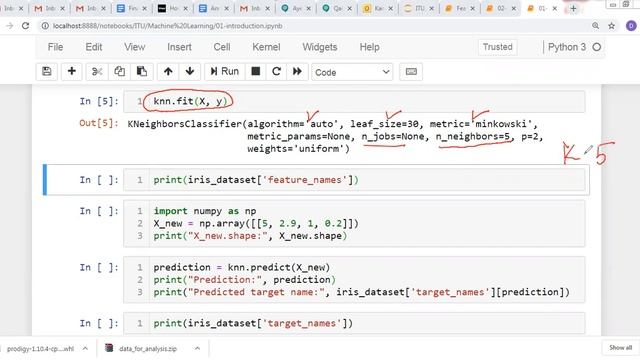Click the print target_names code cell
The image size is (640, 360).
pos(354,323)
